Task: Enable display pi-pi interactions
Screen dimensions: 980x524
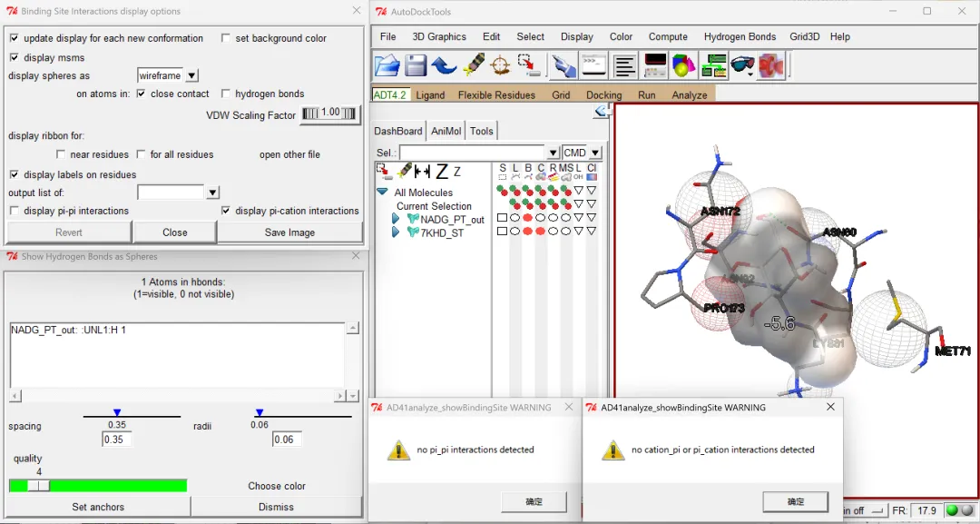Action: [15, 211]
